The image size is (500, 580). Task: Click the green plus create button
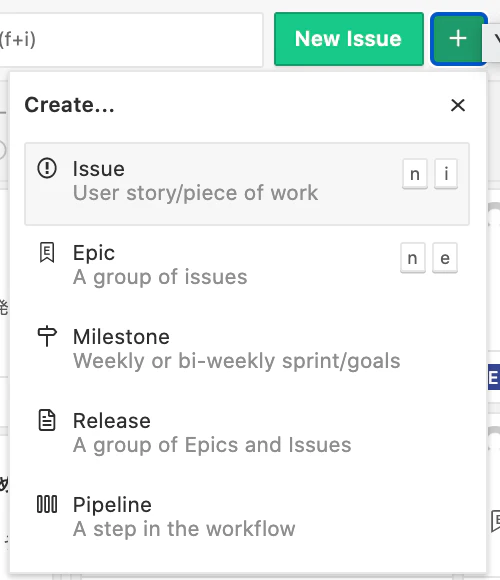coord(459,39)
